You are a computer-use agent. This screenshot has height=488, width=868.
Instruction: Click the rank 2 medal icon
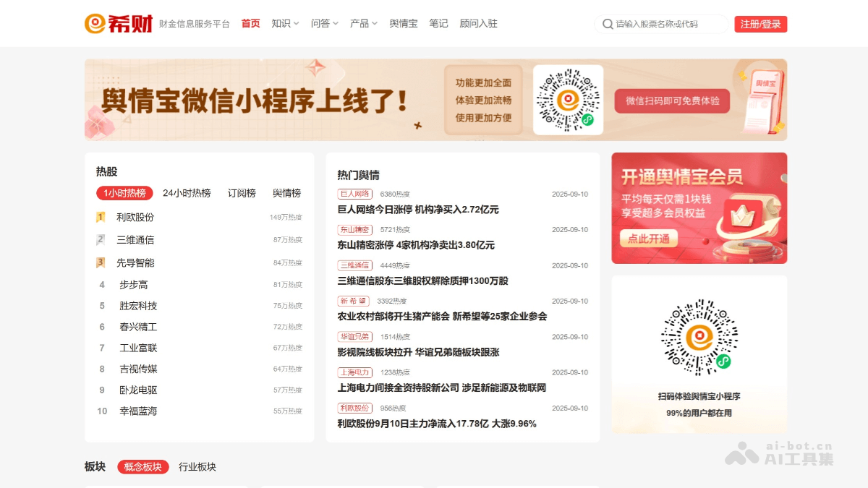coord(101,239)
